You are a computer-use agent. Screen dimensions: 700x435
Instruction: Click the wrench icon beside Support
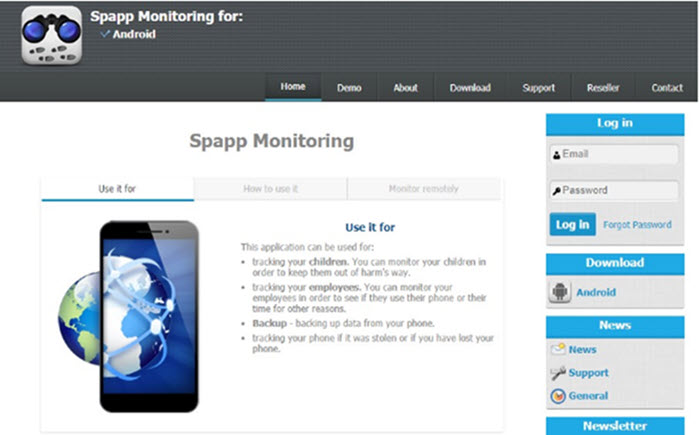point(558,372)
